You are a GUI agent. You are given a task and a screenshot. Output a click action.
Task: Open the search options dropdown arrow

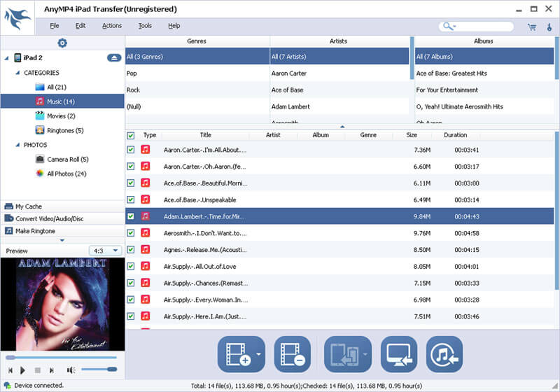tap(454, 27)
